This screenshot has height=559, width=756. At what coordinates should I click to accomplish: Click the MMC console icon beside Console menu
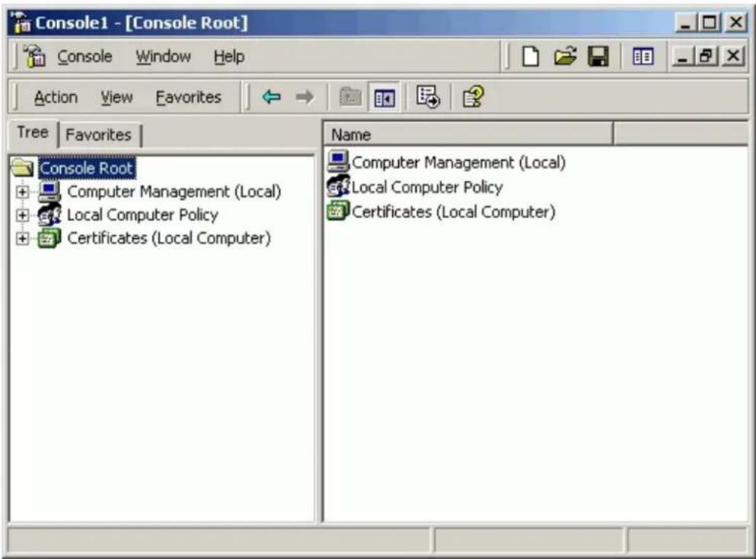pos(35,56)
